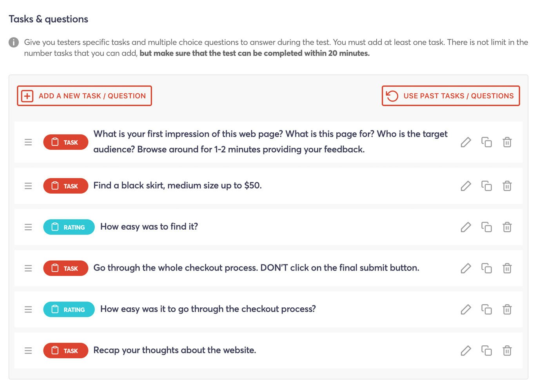This screenshot has height=392, width=537.
Task: Click the TASK badge on the black skirt row
Action: click(65, 186)
